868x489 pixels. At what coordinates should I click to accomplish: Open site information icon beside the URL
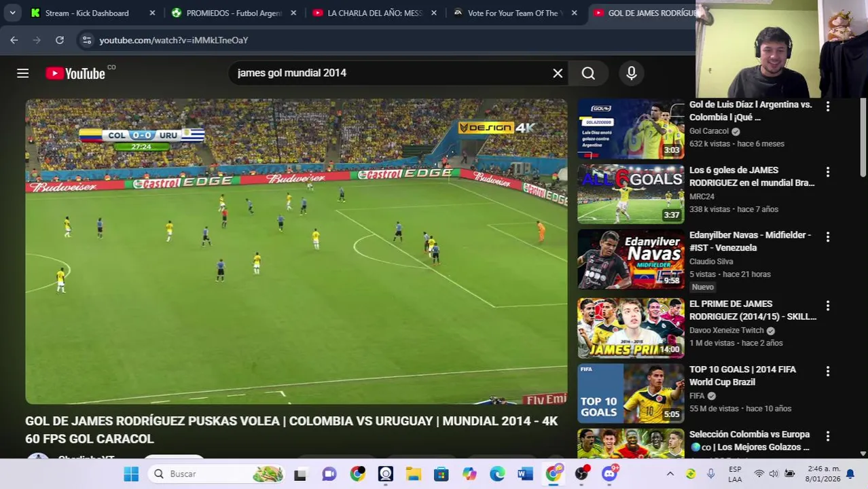click(x=87, y=40)
